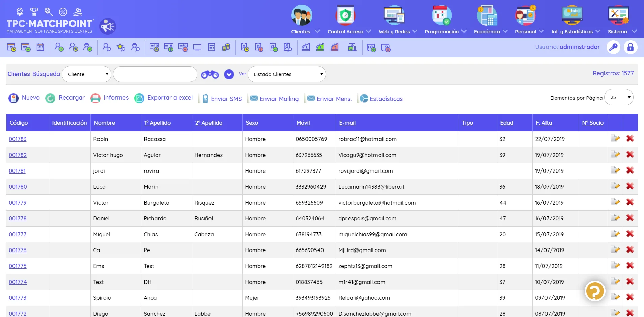Click the add user (person with plus) icon
This screenshot has height=317, width=644.
59,47
